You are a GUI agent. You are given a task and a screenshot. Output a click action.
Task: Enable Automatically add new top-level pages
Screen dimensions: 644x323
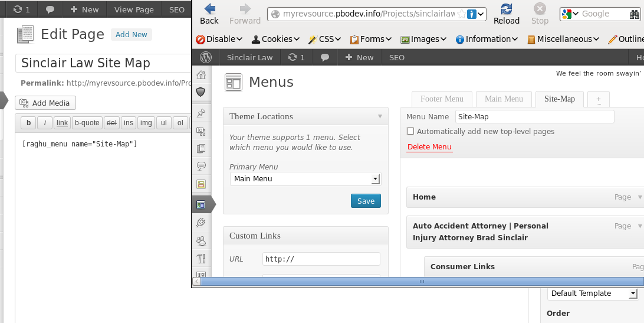(410, 131)
